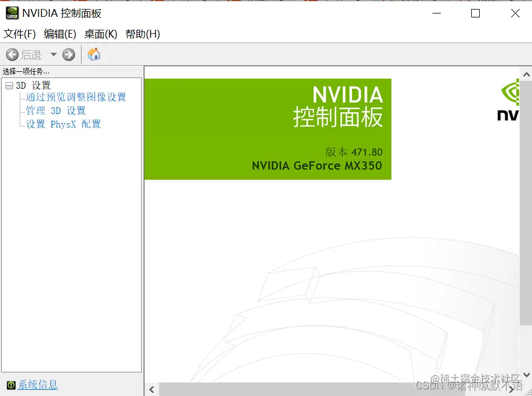Minimize the NVIDIA 控制面板 window
The image size is (532, 396).
pos(436,13)
